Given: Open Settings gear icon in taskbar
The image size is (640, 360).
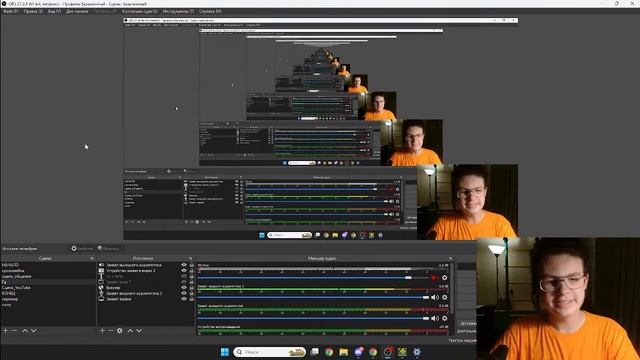Looking at the screenshot, I should click(417, 352).
